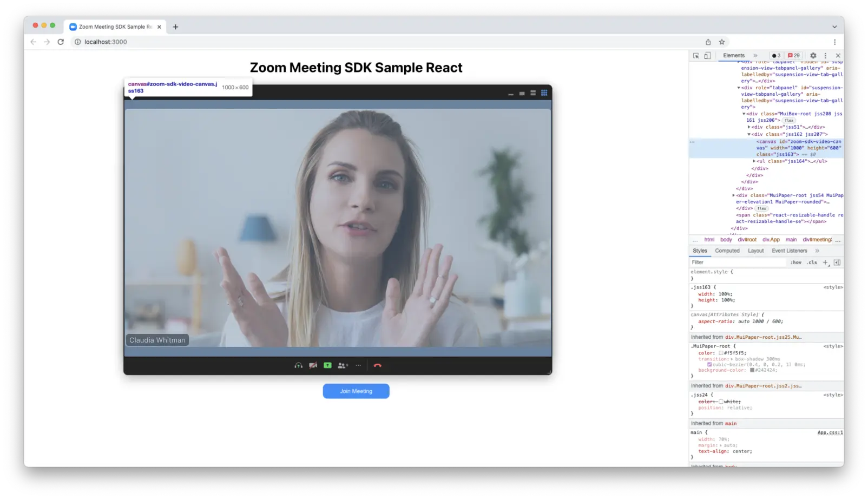
Task: Expand the div class="jss51" node
Action: [x=749, y=127]
